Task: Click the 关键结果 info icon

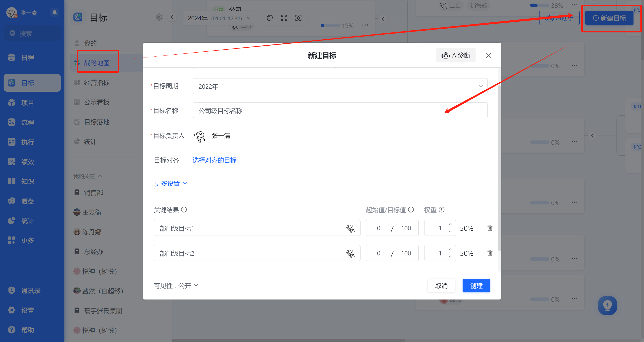Action: tap(184, 210)
